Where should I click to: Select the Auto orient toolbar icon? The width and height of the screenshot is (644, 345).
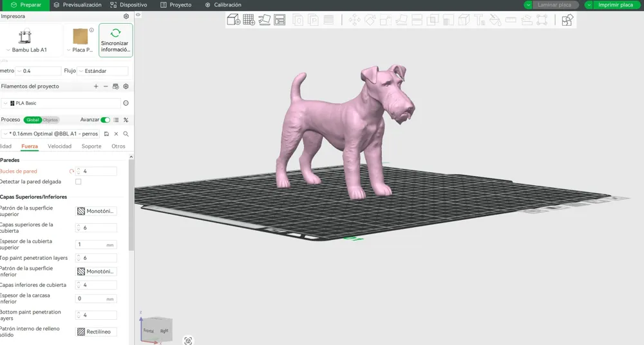265,20
